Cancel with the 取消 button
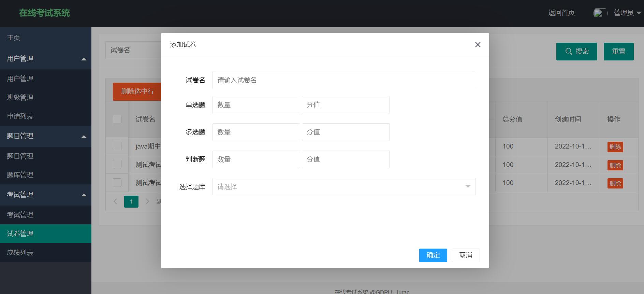Screen dimensions: 644x294 (466, 255)
